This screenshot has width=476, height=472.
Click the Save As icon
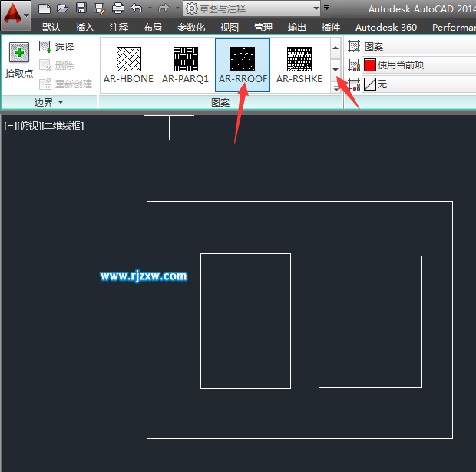(100, 8)
